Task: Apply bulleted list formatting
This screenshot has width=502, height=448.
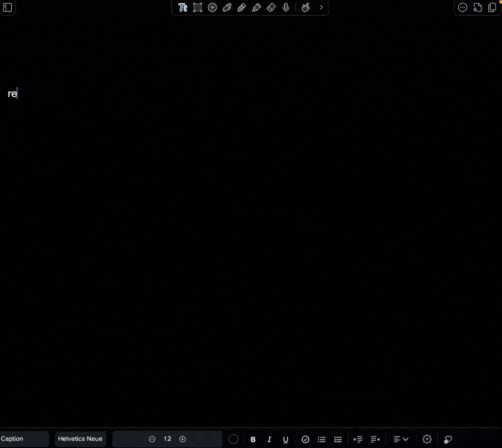Action: 322,439
